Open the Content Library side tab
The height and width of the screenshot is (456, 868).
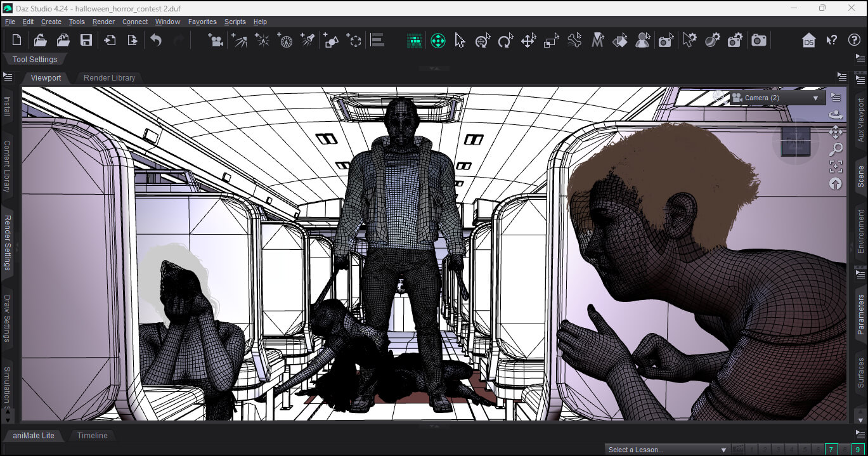coord(8,166)
